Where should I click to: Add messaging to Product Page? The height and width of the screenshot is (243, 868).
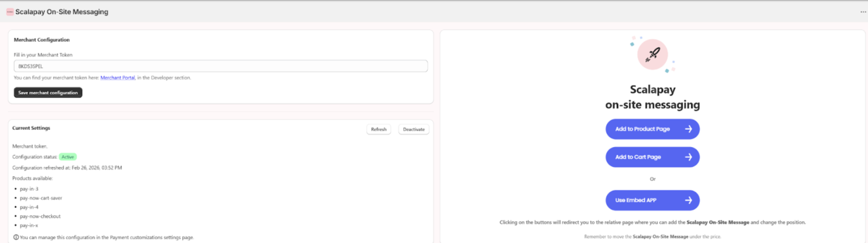[653, 129]
